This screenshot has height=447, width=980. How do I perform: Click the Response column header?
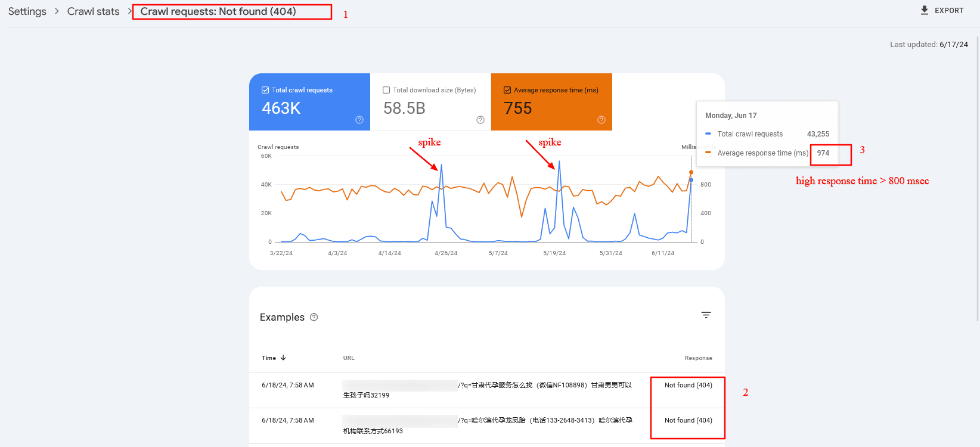[698, 358]
